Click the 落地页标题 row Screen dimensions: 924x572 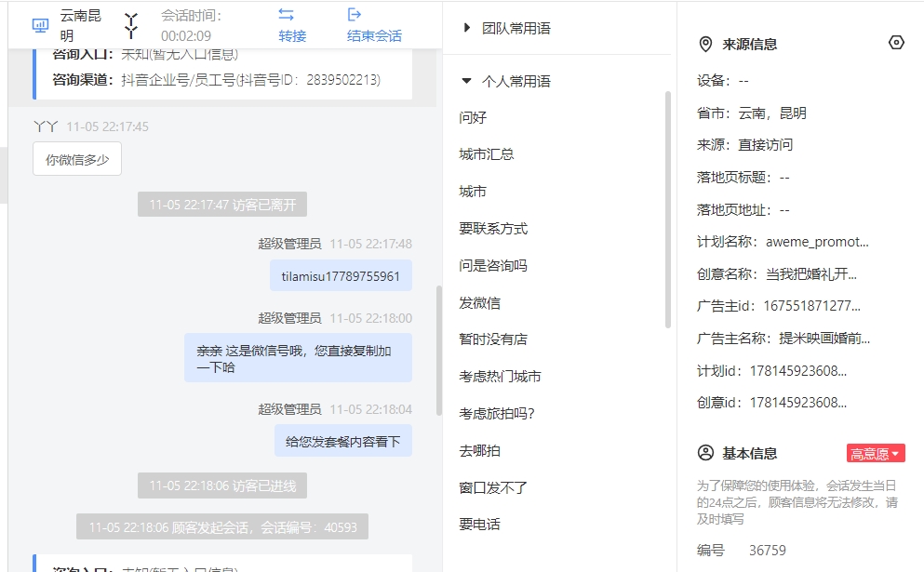click(743, 178)
